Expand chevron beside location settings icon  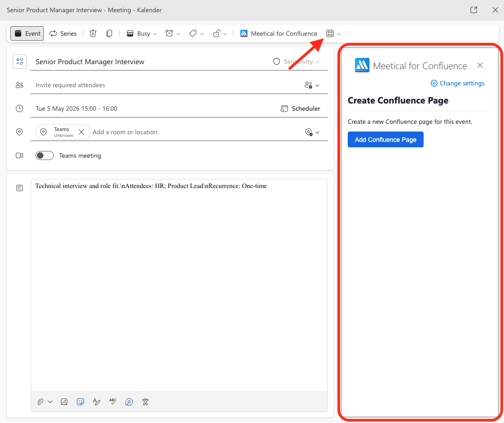click(x=317, y=132)
